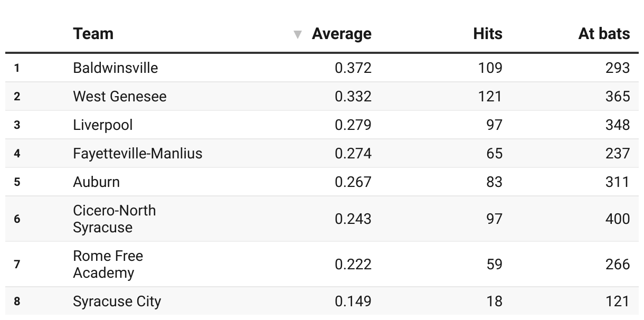Click the West Genesee team cell
This screenshot has width=644, height=320.
[119, 97]
